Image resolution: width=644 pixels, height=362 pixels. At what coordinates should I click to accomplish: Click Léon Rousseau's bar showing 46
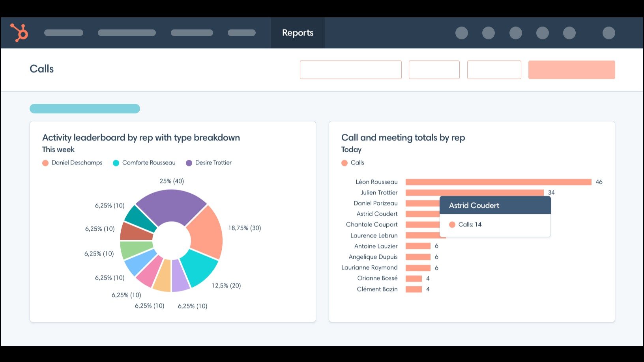click(498, 182)
